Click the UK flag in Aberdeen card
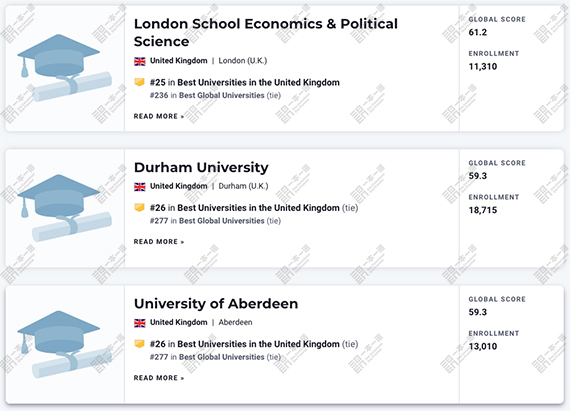Screen dimensions: 570x411 pyautogui.click(x=140, y=323)
